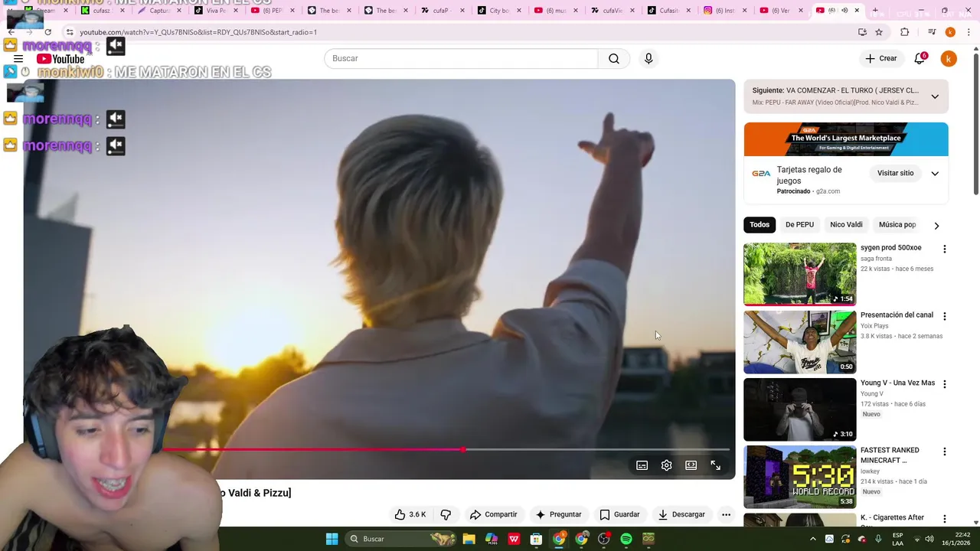The height and width of the screenshot is (551, 980).
Task: Open Spotify from the taskbar
Action: click(626, 539)
